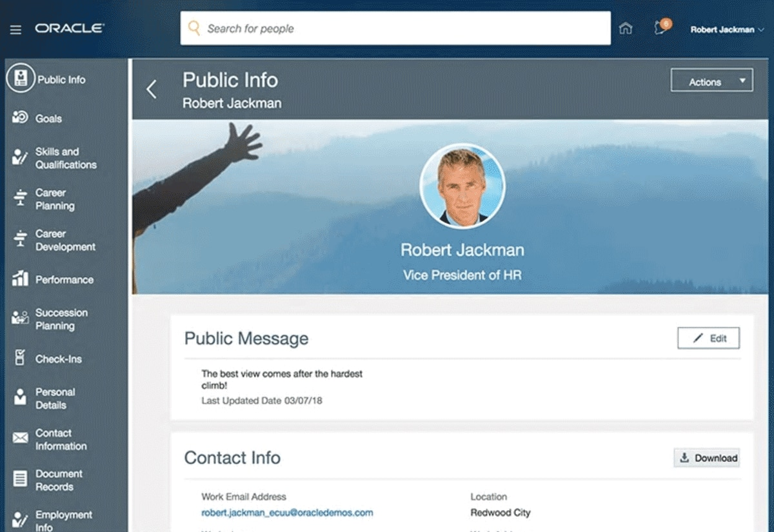The image size is (774, 532).
Task: Click Robert Jackman's profile photo
Action: click(462, 186)
